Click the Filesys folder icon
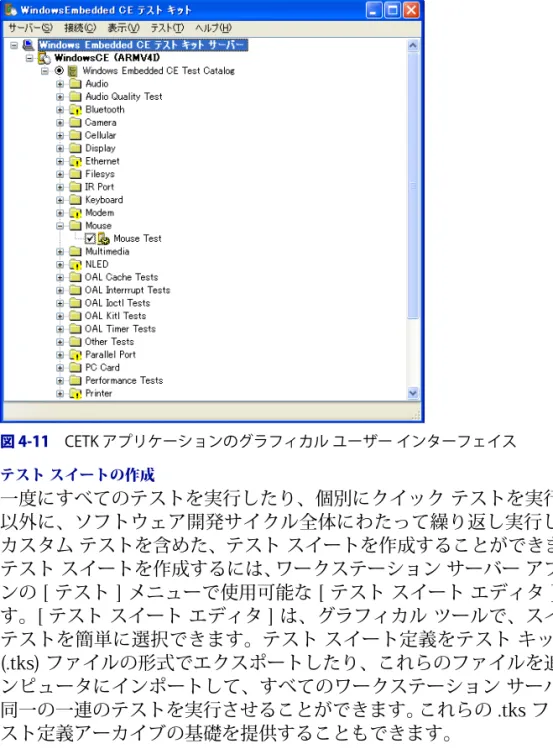 (x=75, y=174)
